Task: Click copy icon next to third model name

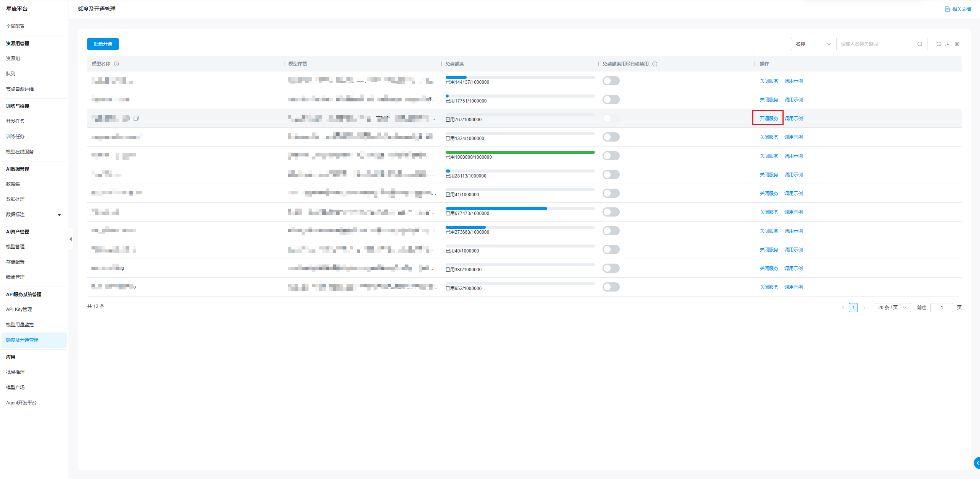Action: tap(136, 119)
